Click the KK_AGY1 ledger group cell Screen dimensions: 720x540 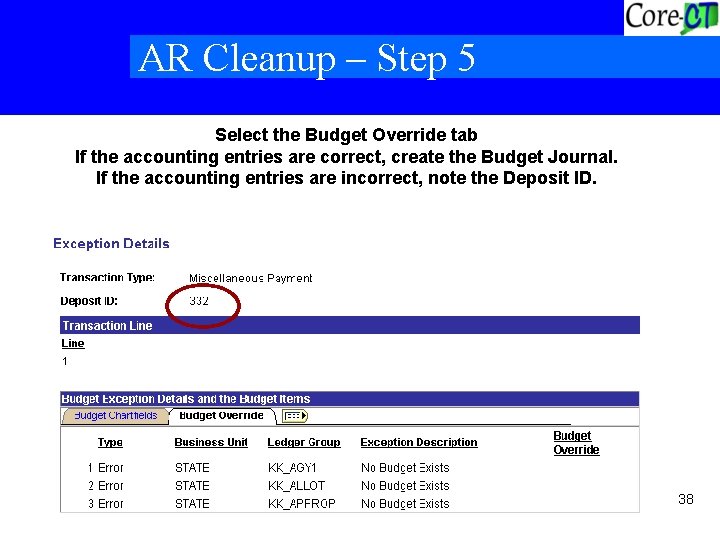point(292,468)
